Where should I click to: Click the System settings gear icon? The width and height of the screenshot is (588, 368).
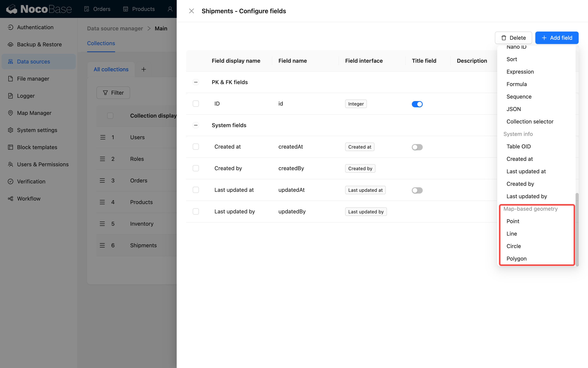click(x=10, y=130)
